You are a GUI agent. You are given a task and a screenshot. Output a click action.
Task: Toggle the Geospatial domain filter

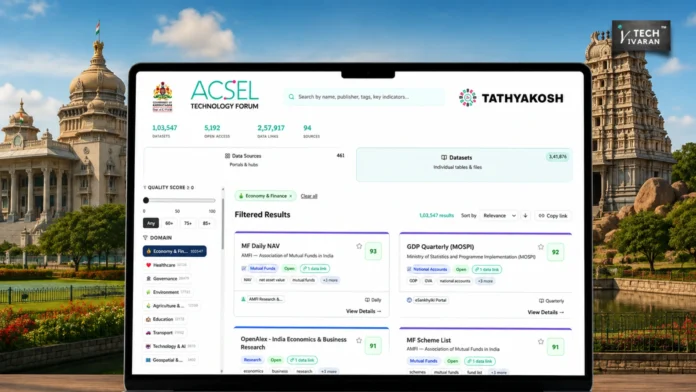tap(171, 360)
